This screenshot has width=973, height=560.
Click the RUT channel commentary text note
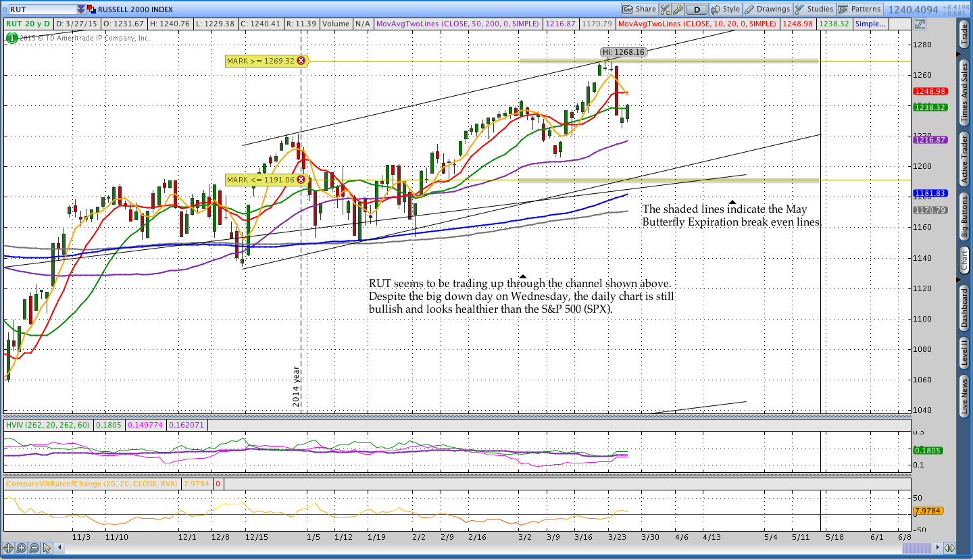tap(522, 296)
